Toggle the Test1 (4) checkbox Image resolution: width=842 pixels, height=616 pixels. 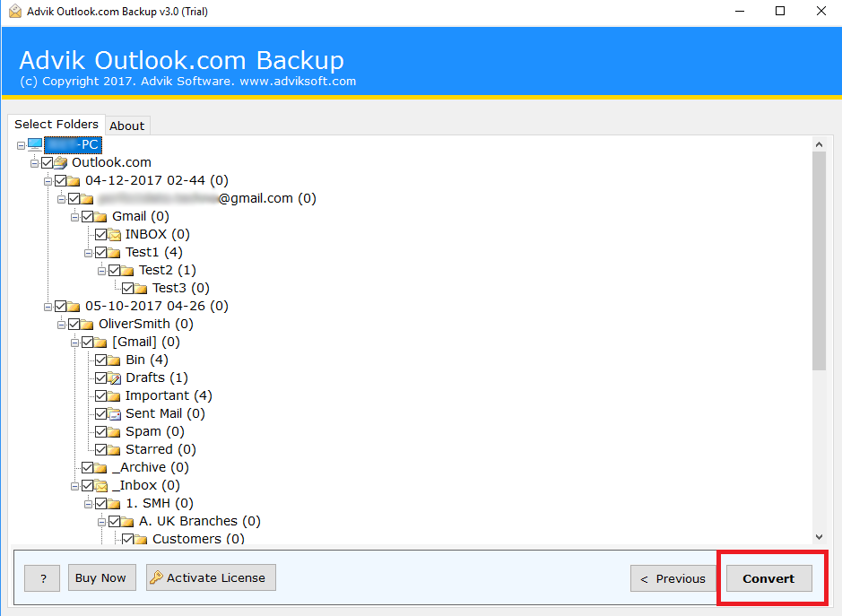[101, 252]
